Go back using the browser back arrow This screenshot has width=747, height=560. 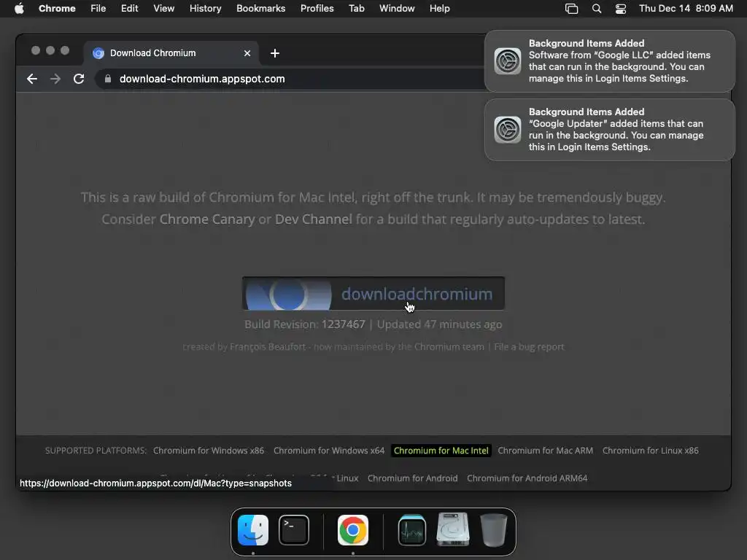32,79
